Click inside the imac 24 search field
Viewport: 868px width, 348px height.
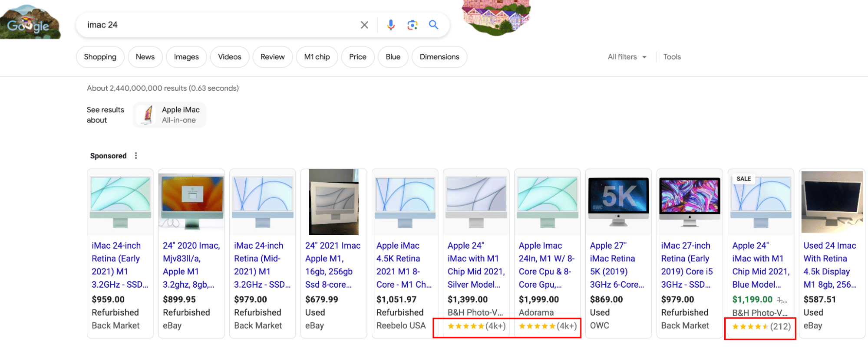217,25
